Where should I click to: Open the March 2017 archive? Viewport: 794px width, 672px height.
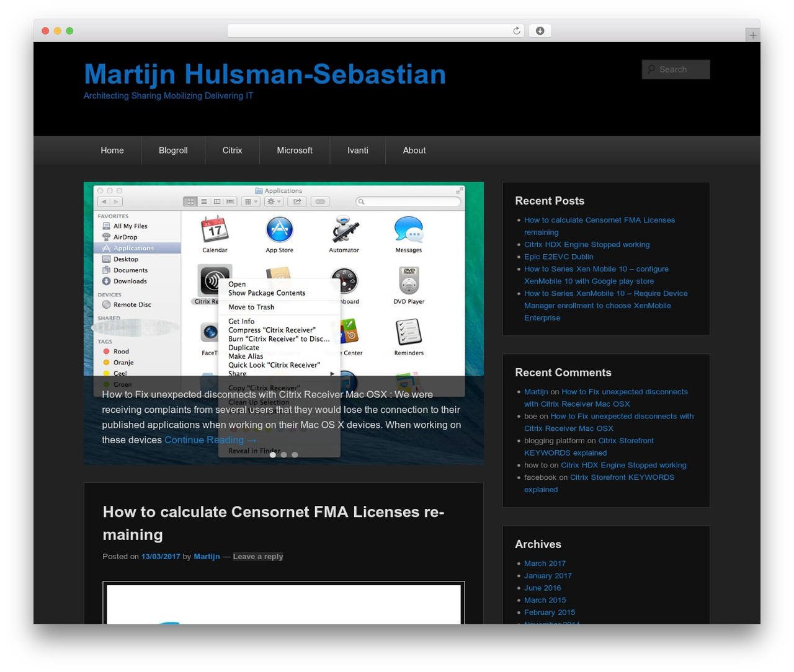coord(545,564)
